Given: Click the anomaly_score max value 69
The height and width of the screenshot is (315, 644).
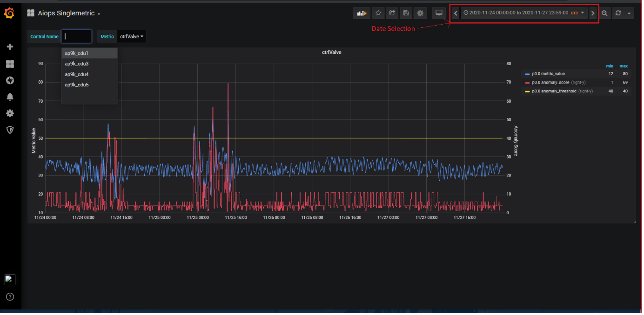Looking at the screenshot, I should pyautogui.click(x=625, y=83).
